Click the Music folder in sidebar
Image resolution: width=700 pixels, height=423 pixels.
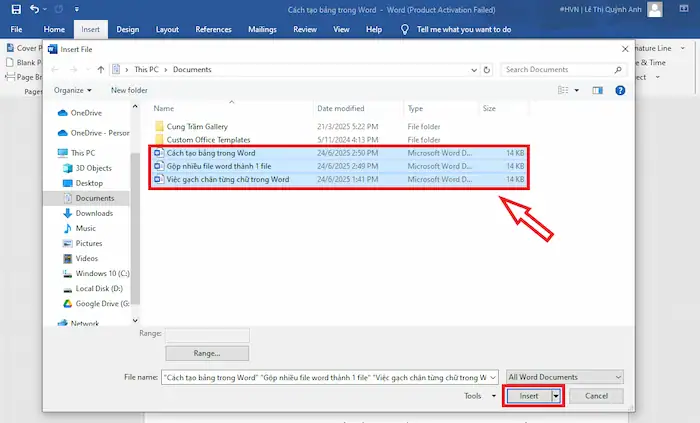pos(86,228)
